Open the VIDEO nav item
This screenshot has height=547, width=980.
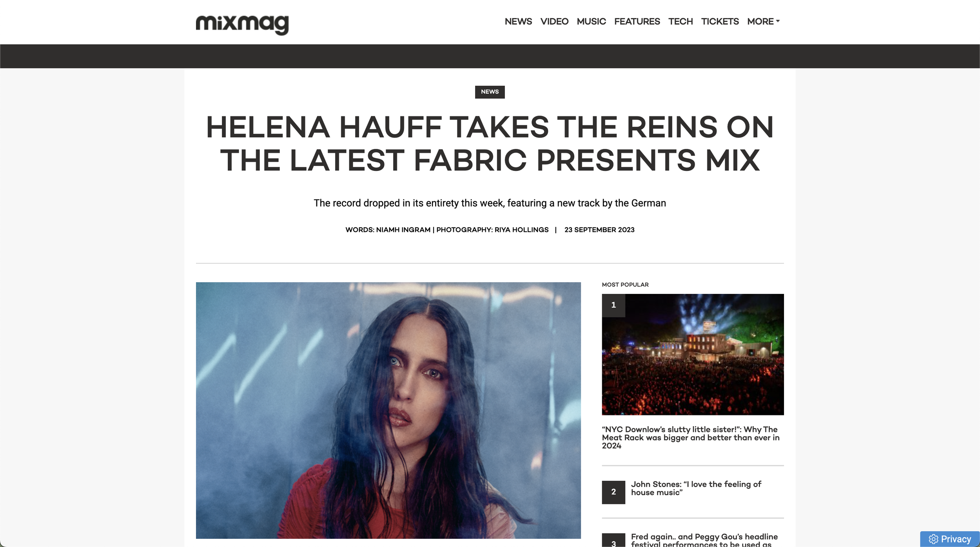(x=554, y=22)
